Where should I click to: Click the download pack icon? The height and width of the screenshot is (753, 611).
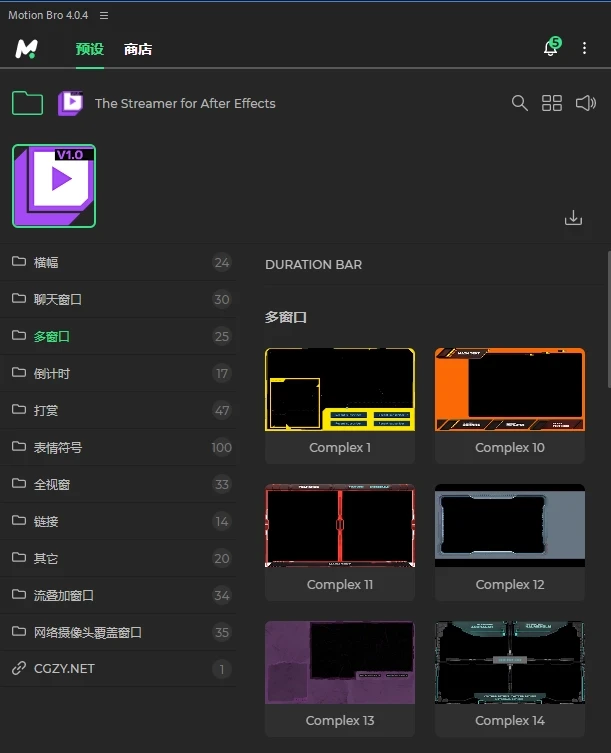coord(573,217)
